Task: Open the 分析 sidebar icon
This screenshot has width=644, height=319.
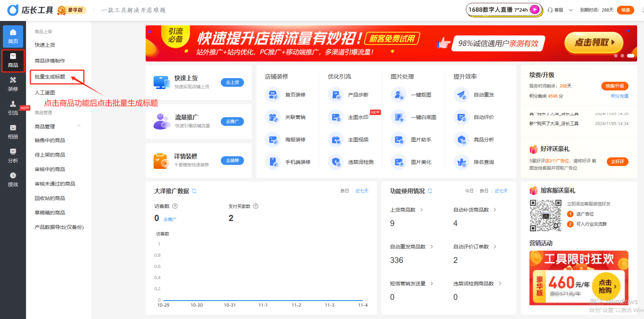Action: (x=13, y=155)
